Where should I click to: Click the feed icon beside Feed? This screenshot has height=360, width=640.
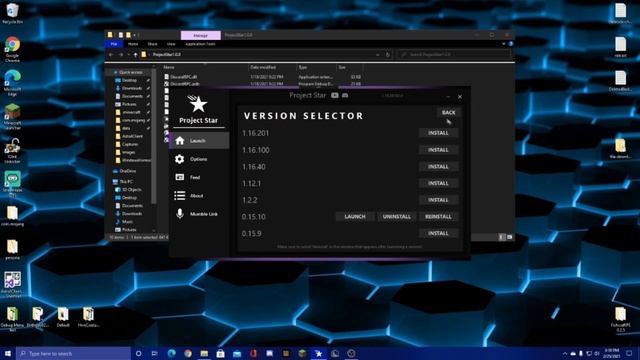(180, 177)
